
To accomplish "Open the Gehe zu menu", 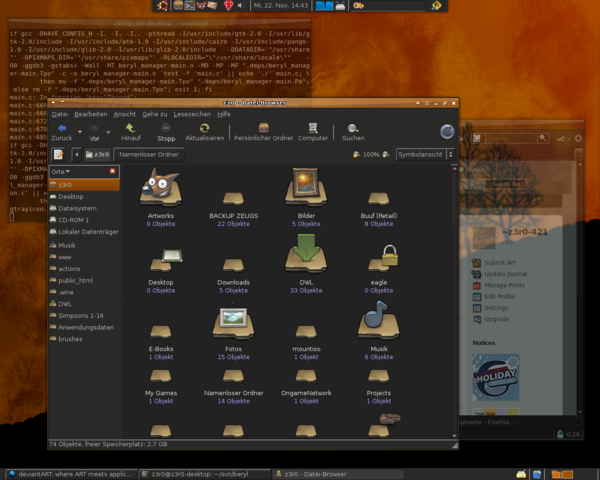I will pyautogui.click(x=155, y=114).
